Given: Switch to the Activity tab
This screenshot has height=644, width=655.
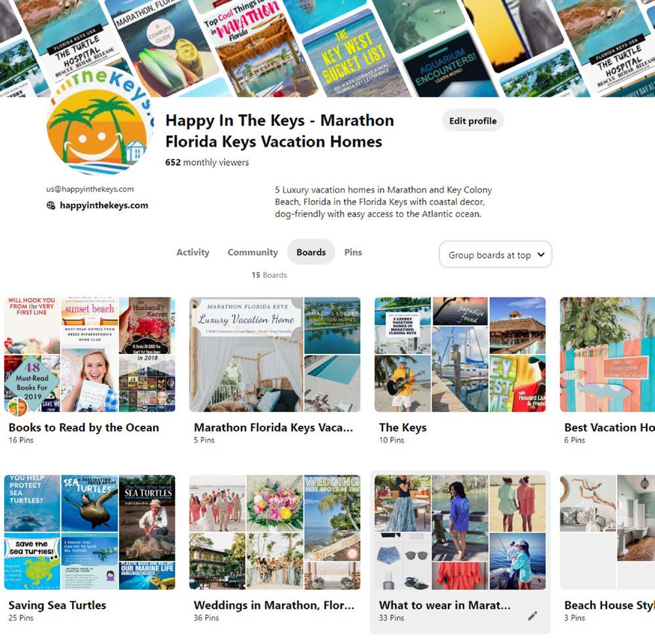Looking at the screenshot, I should point(193,252).
